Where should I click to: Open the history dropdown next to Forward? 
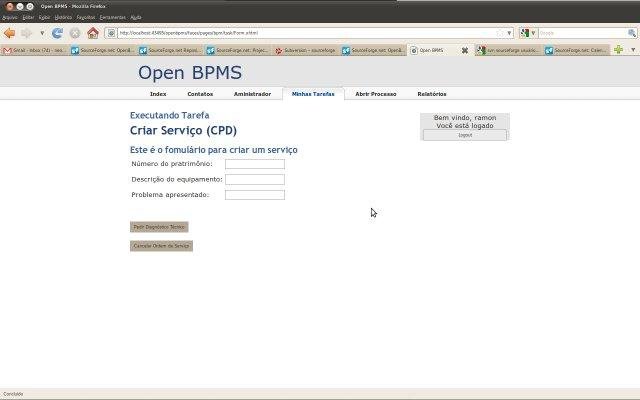coord(42,33)
